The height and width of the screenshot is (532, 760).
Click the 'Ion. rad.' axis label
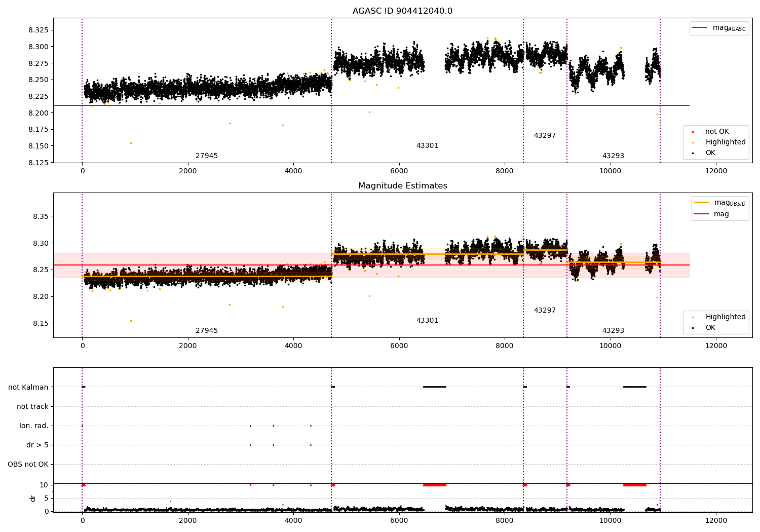34,426
